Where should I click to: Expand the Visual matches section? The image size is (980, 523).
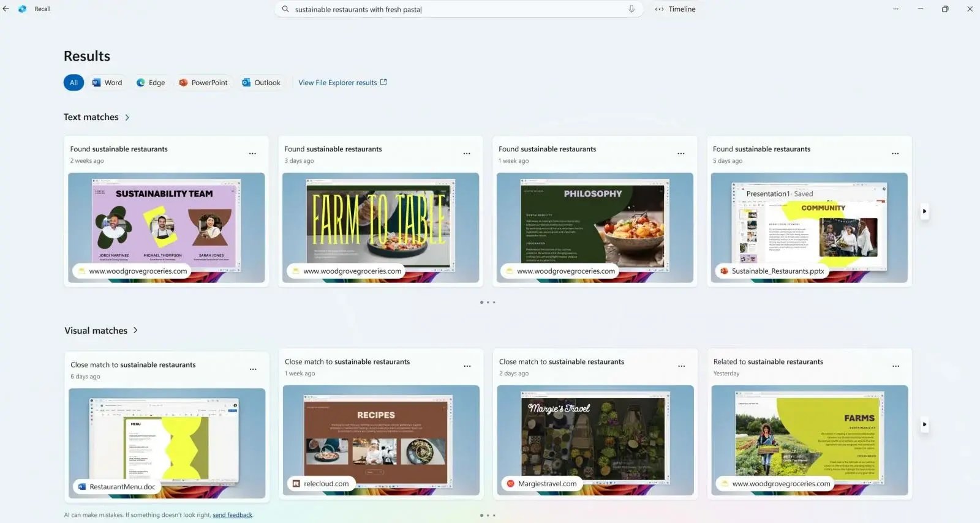[135, 331]
